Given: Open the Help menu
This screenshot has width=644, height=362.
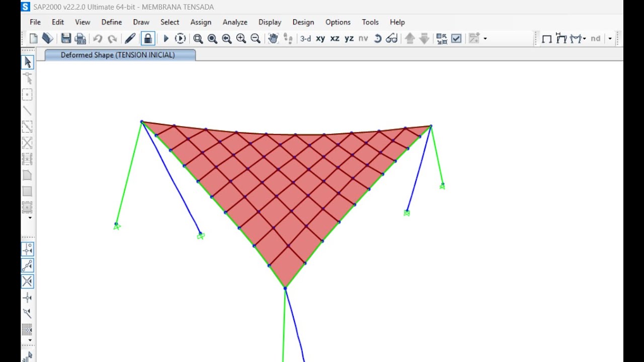Looking at the screenshot, I should click(x=397, y=22).
